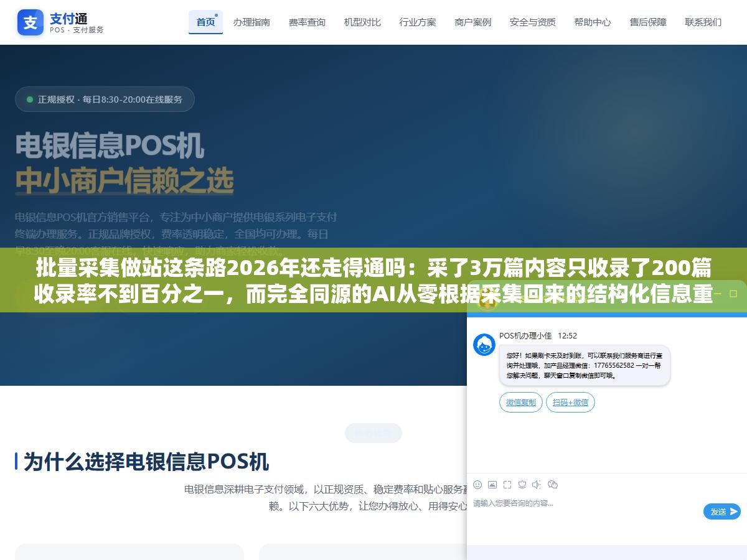Open the 行业方案 menu item

(x=418, y=22)
